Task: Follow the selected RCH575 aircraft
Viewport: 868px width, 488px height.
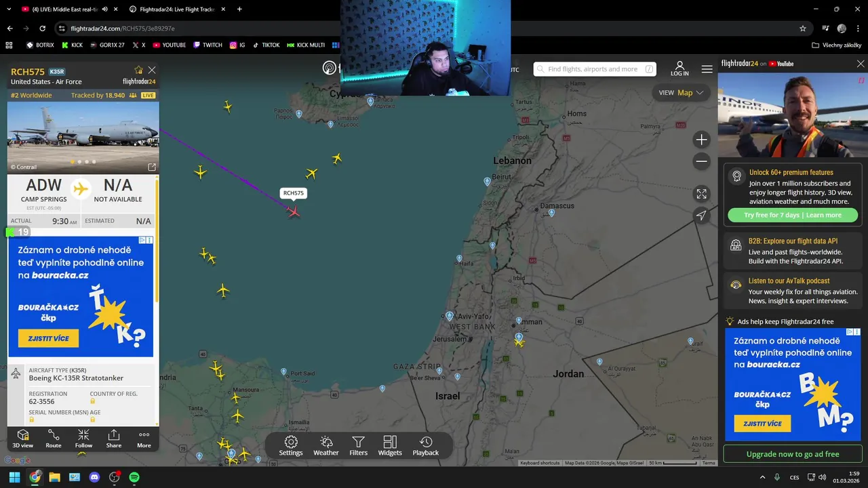Action: point(83,439)
